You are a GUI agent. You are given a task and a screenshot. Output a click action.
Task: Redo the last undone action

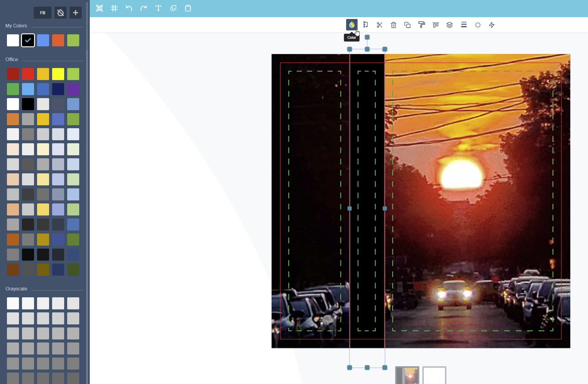[144, 8]
